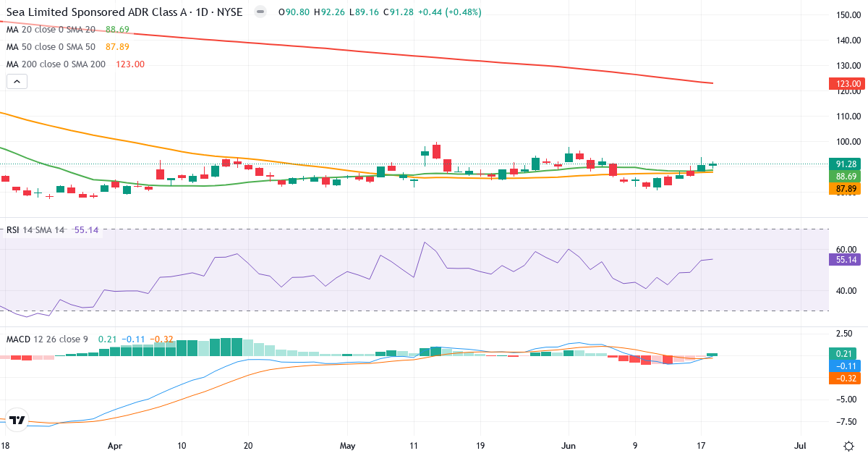Click the 100.00 price axis label
Image resolution: width=868 pixels, height=456 pixels.
848,141
